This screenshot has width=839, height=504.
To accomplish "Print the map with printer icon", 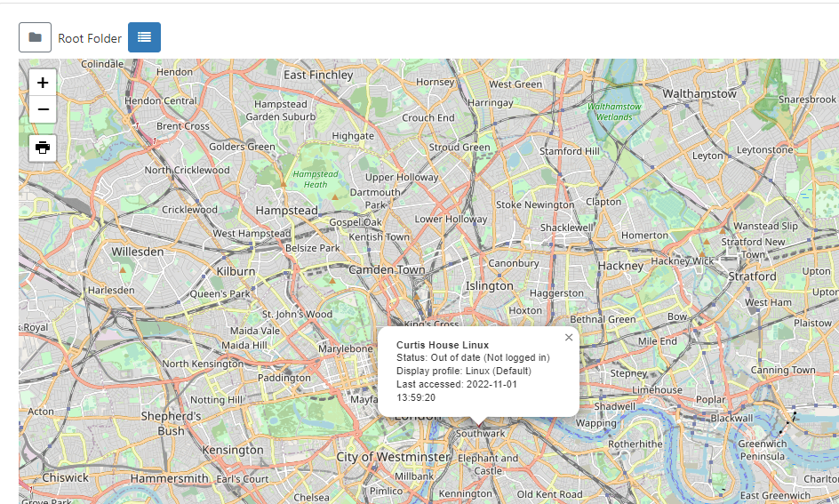I will click(x=43, y=148).
